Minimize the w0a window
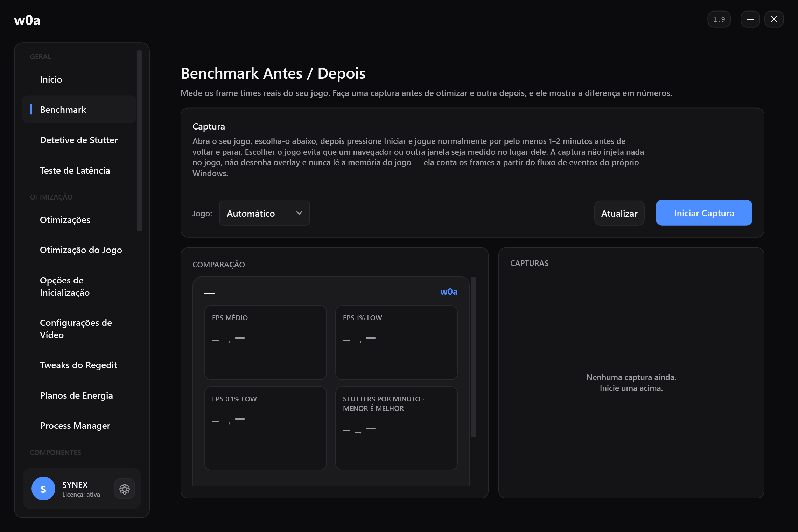The image size is (798, 532). (x=750, y=19)
